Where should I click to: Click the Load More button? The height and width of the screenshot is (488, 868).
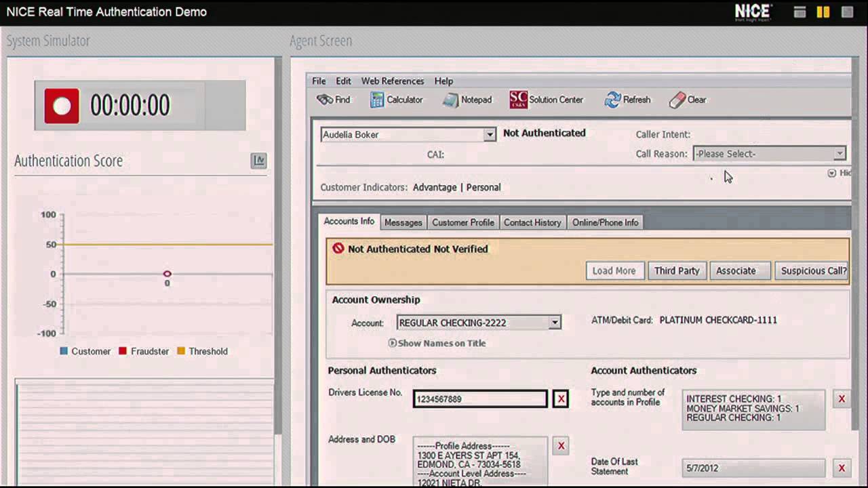614,270
